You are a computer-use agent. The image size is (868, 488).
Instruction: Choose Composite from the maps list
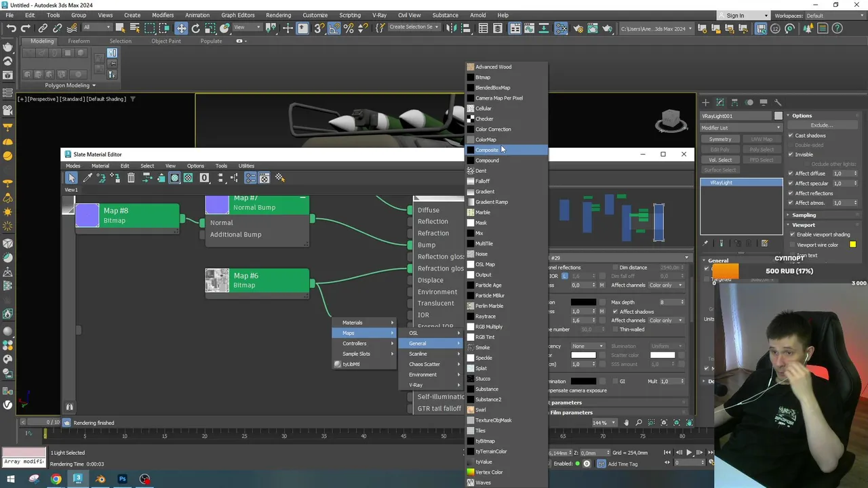(506, 150)
